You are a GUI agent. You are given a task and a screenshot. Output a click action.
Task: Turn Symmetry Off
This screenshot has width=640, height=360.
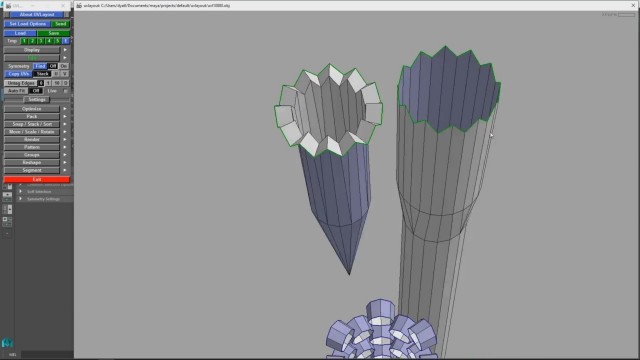[53, 66]
